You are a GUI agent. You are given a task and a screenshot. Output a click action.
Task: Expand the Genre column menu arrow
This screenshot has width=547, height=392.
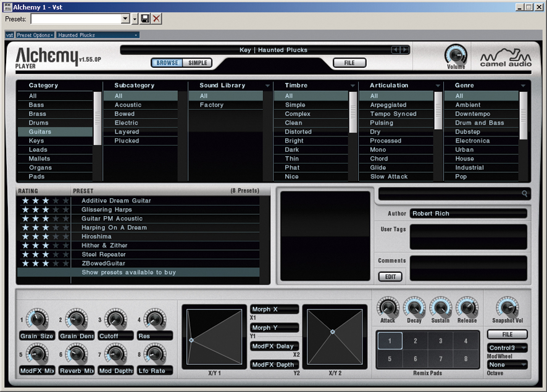[522, 86]
